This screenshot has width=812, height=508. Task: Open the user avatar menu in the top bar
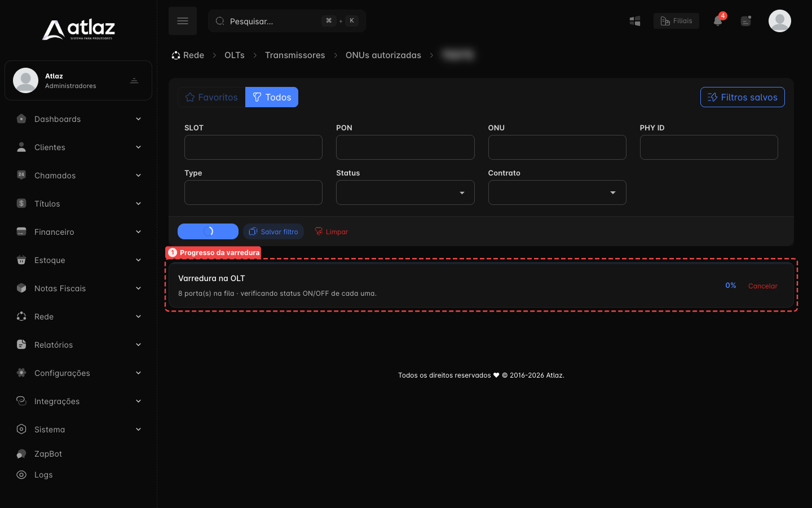point(780,21)
